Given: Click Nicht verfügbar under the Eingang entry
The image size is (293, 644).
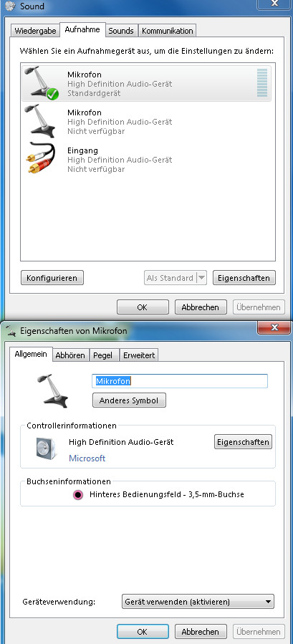Looking at the screenshot, I should point(96,169).
